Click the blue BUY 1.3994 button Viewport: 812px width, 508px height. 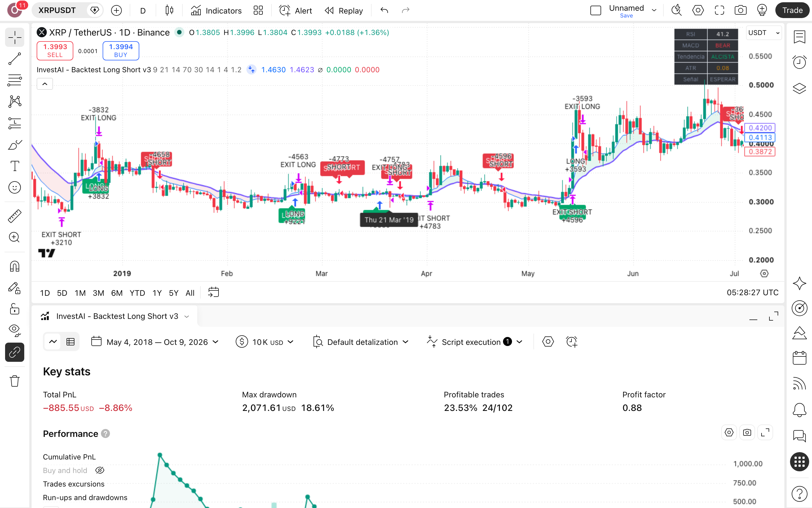point(121,51)
